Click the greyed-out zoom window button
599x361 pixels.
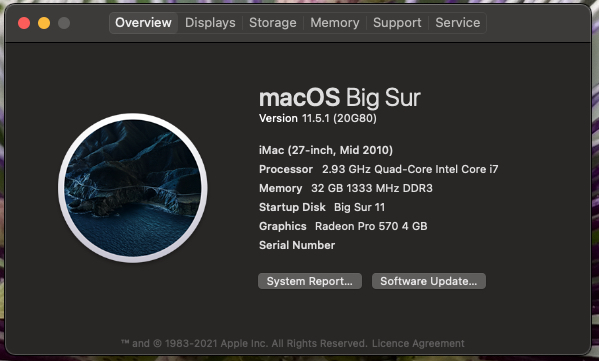64,23
